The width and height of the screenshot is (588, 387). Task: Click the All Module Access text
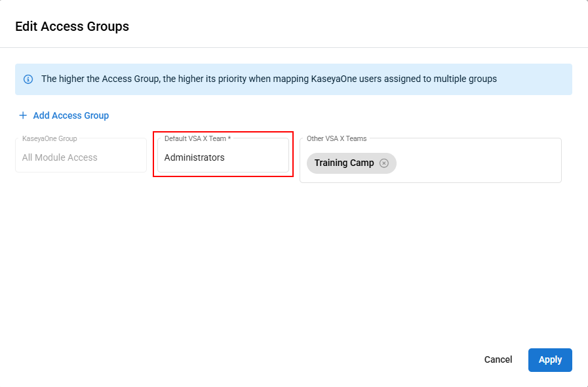coord(60,158)
